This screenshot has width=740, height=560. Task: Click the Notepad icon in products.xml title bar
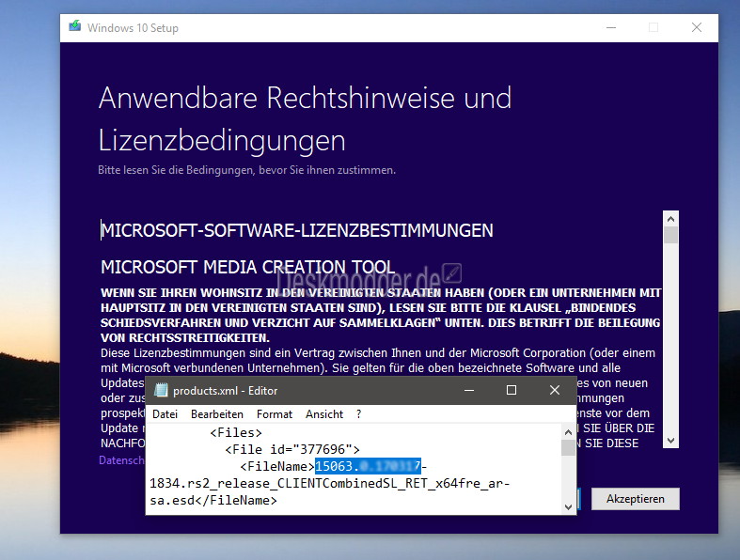(162, 390)
